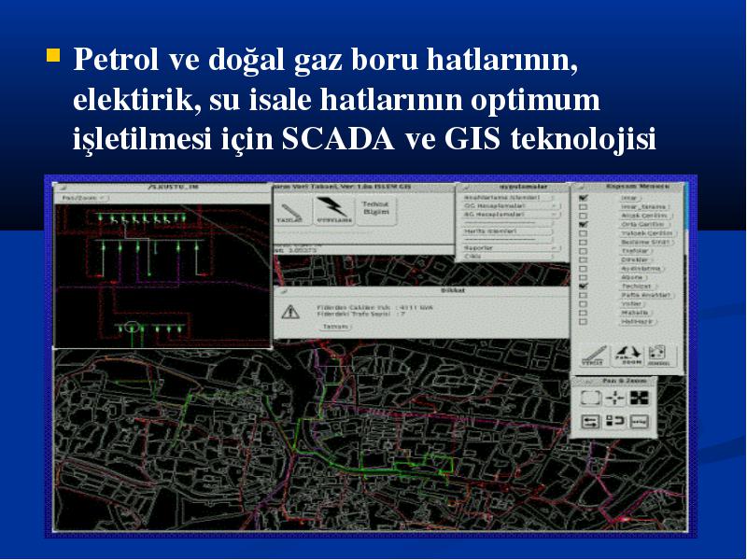Open the schematic window's title bar menu button
Screen dimensions: 747x560
[62, 188]
